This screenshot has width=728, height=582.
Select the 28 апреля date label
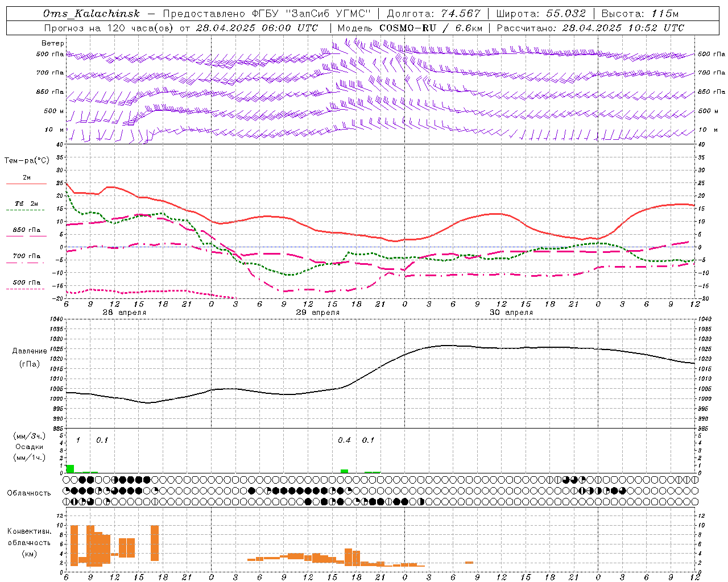pyautogui.click(x=124, y=313)
